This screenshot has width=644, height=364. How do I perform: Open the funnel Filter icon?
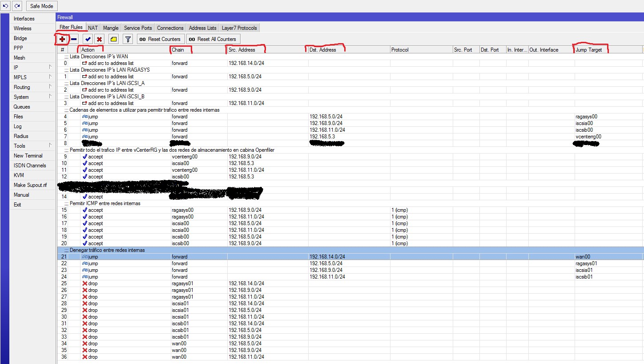(128, 39)
